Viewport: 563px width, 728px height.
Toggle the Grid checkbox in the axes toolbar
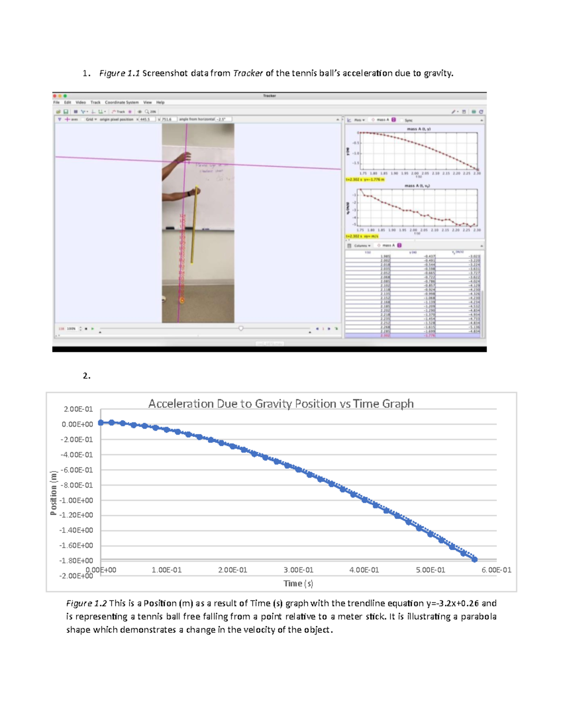click(x=83, y=120)
